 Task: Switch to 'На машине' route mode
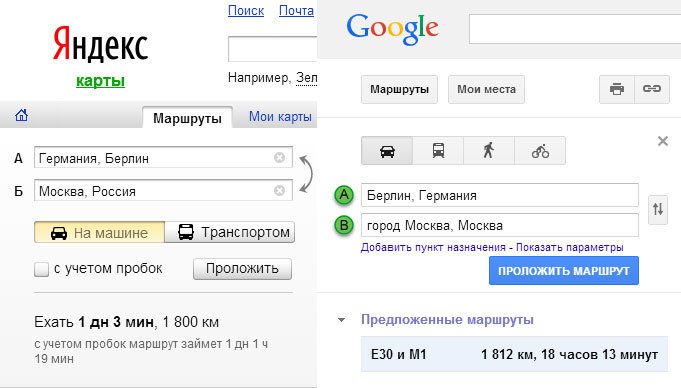click(x=99, y=232)
